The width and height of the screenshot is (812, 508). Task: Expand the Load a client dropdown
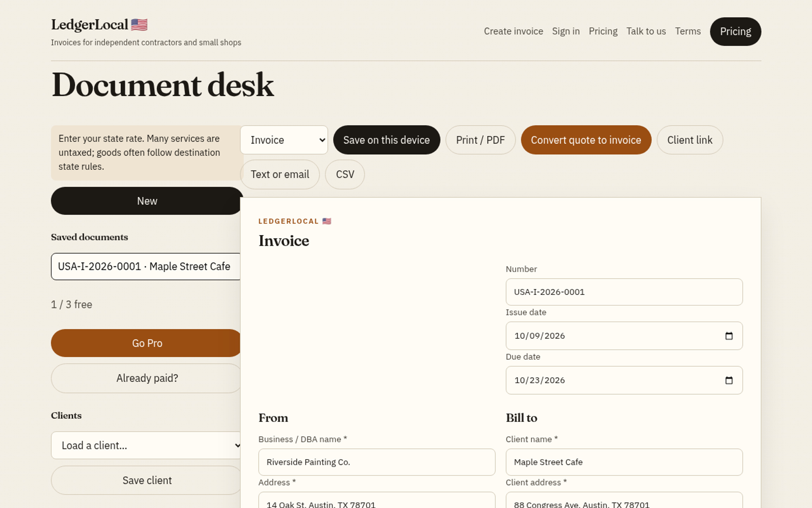146,446
